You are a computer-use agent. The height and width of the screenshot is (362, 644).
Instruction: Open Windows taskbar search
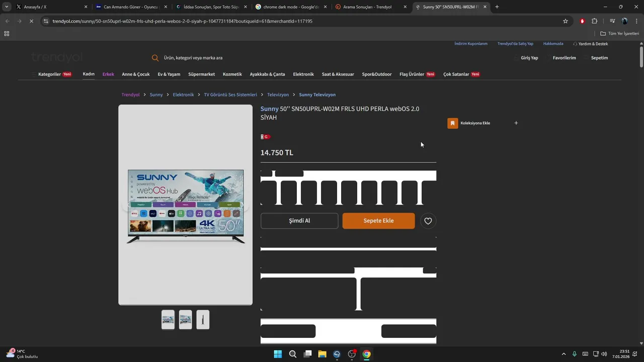293,354
